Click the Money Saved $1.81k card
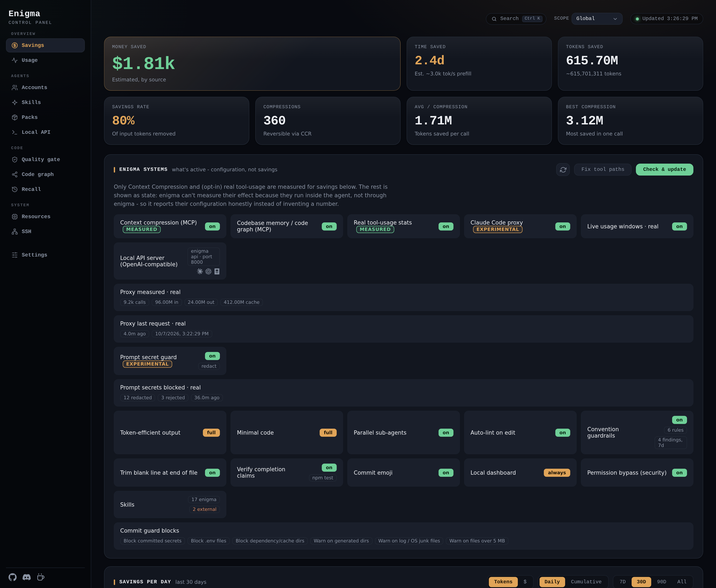 pos(252,64)
